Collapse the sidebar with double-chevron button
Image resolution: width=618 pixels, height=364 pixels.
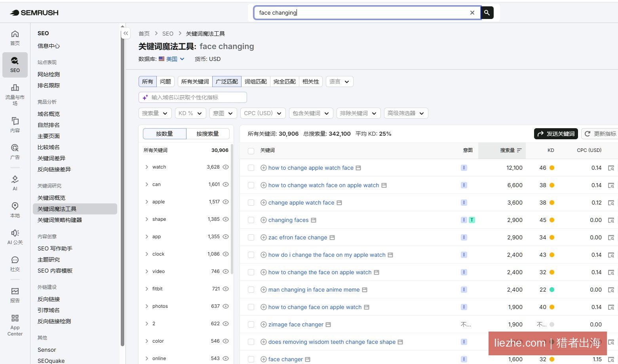coord(126,33)
